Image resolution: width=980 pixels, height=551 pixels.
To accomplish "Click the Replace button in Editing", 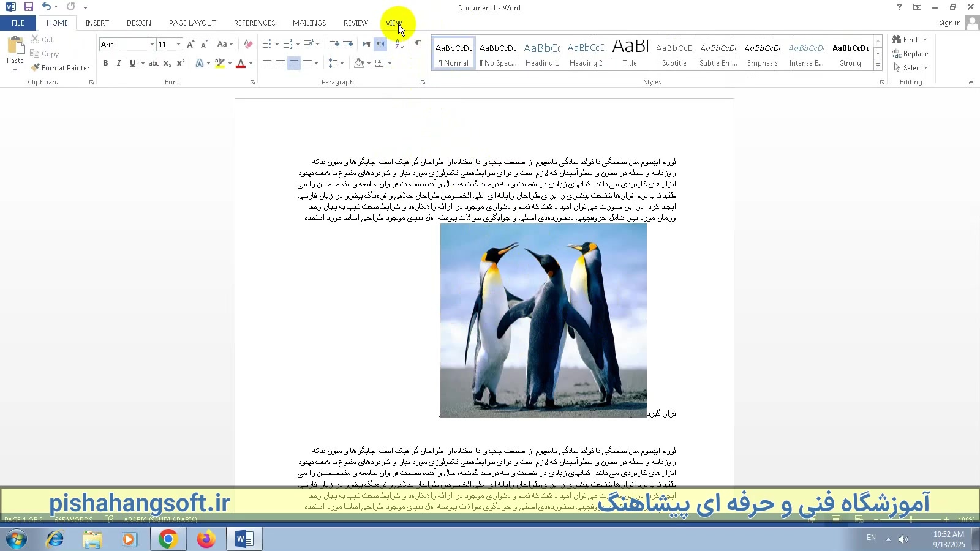I will pos(910,54).
